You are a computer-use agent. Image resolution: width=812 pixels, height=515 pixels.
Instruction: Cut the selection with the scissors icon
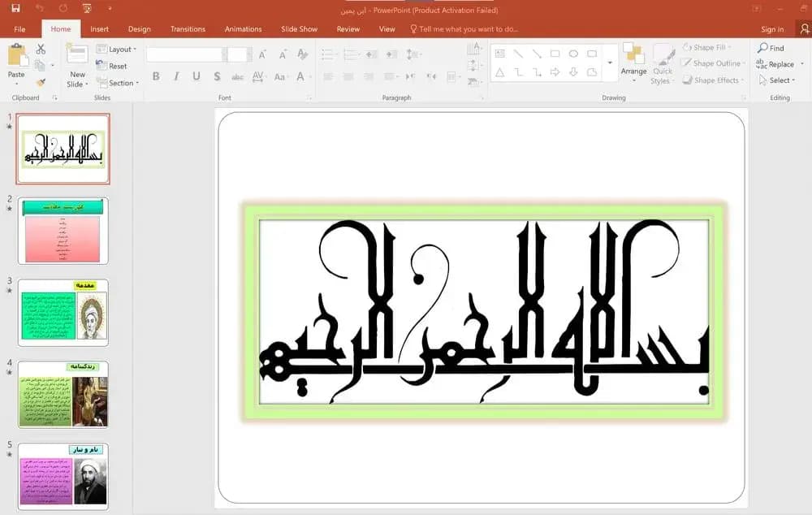41,50
